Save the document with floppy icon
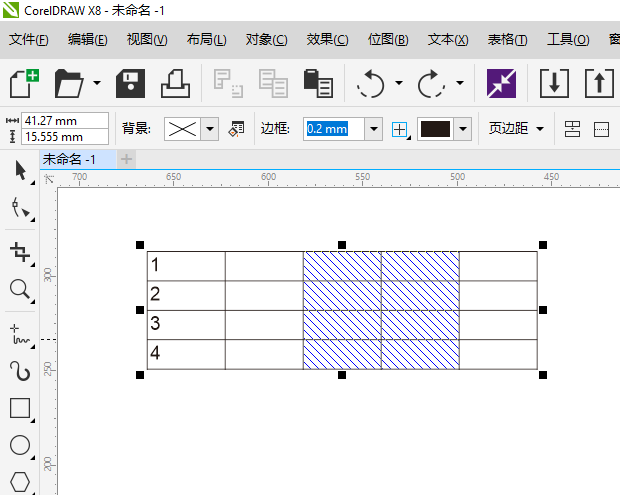This screenshot has width=620, height=495. coord(130,83)
